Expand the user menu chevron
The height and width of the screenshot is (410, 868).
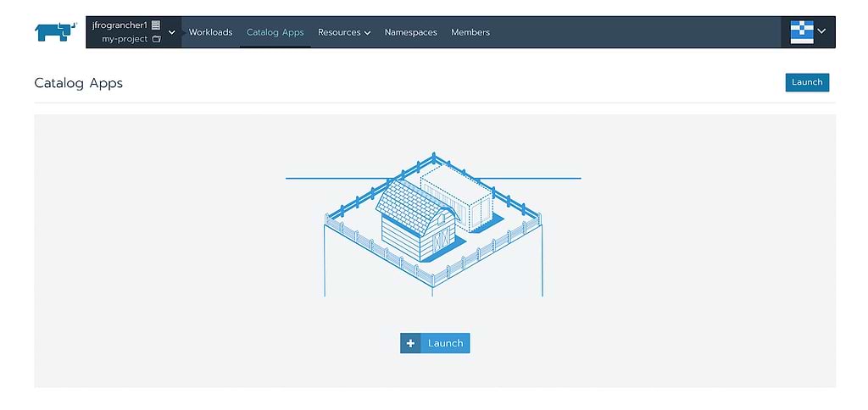(x=821, y=31)
